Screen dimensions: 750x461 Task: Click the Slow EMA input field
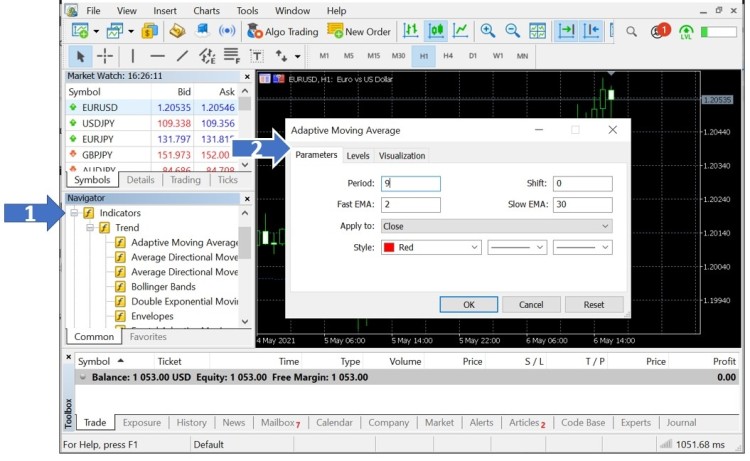(x=582, y=205)
